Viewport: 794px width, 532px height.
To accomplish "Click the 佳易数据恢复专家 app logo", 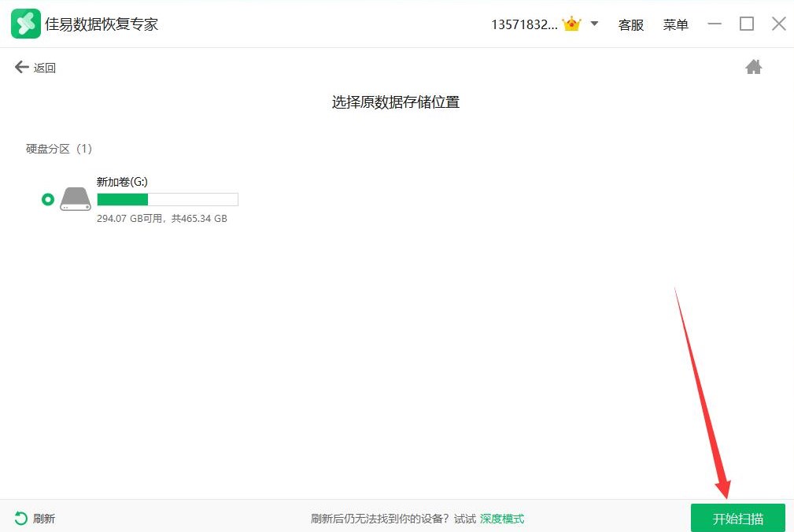I will pos(25,24).
